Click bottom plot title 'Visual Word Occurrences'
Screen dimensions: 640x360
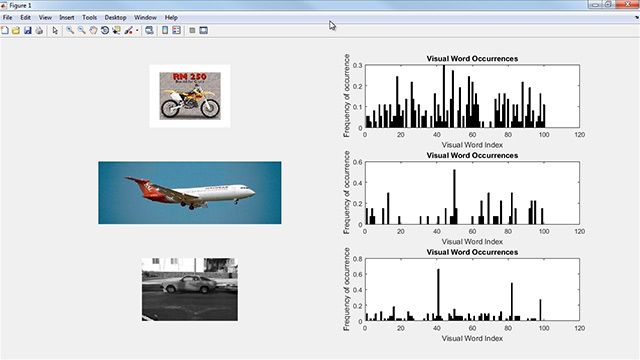pos(472,252)
